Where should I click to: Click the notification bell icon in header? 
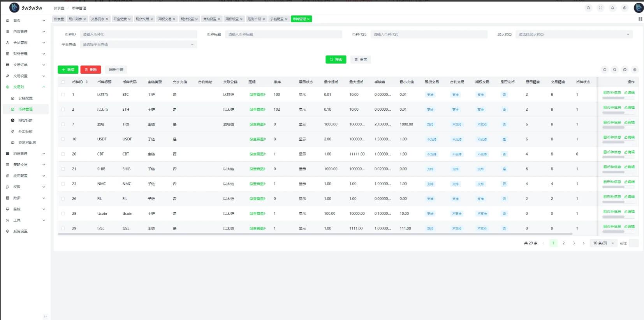[612, 8]
